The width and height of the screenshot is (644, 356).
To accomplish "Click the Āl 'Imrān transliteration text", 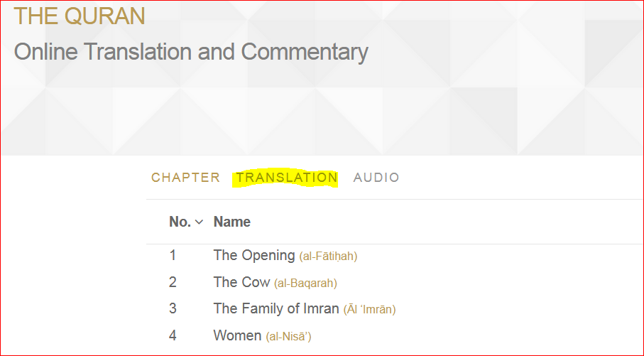I will [370, 309].
